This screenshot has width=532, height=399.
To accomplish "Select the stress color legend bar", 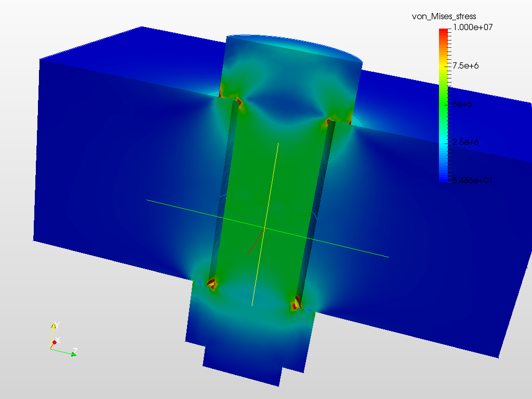I will [x=444, y=105].
